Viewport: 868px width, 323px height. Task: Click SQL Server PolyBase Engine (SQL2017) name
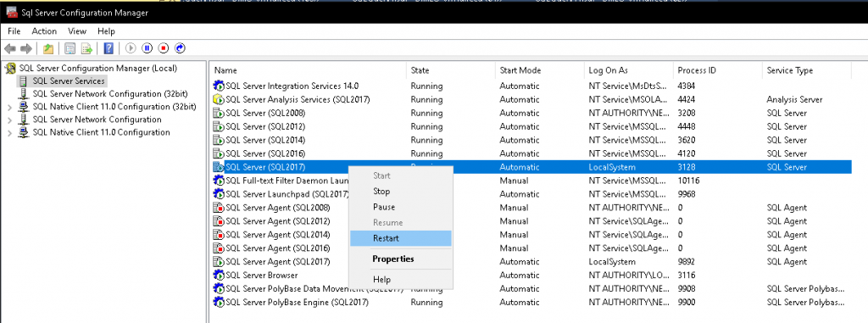click(x=297, y=303)
